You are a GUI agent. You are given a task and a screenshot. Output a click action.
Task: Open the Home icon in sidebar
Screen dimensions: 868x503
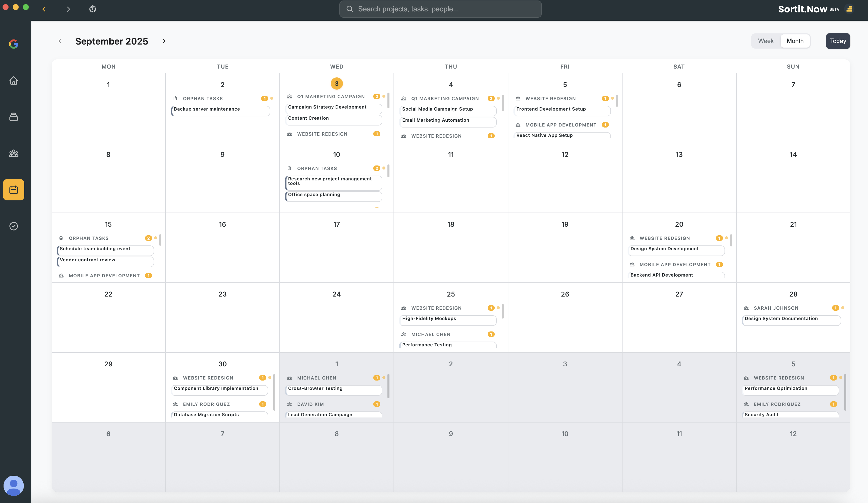(13, 80)
